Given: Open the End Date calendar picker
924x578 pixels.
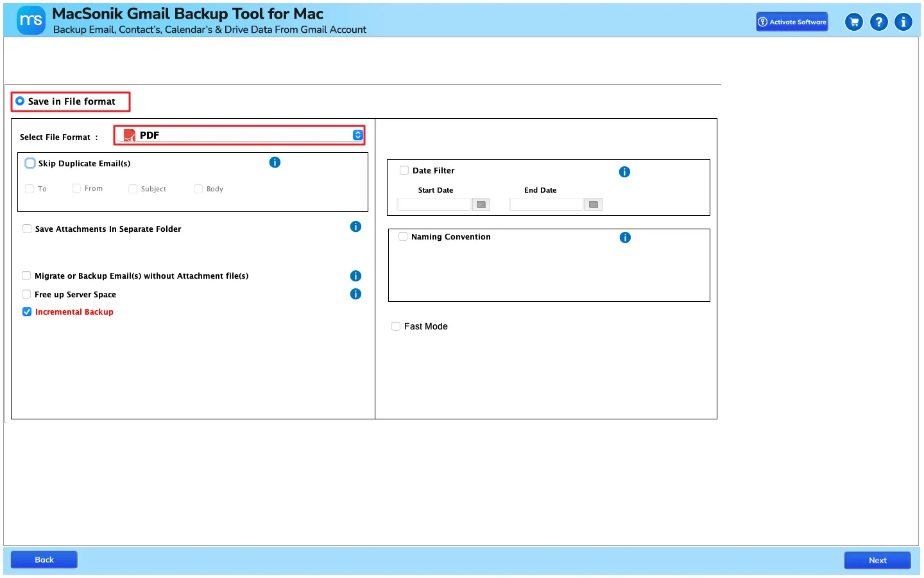Looking at the screenshot, I should click(x=594, y=204).
